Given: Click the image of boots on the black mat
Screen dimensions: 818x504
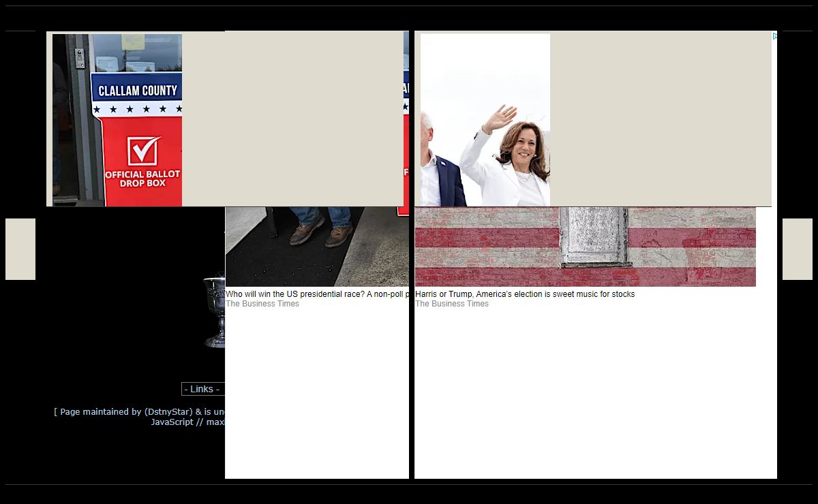Looking at the screenshot, I should coord(317,245).
